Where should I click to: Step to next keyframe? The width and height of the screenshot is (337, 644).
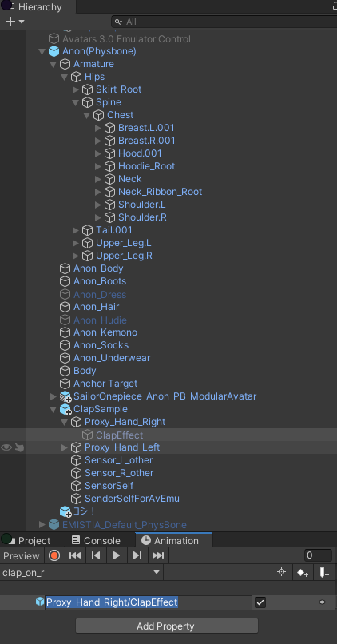tap(137, 555)
